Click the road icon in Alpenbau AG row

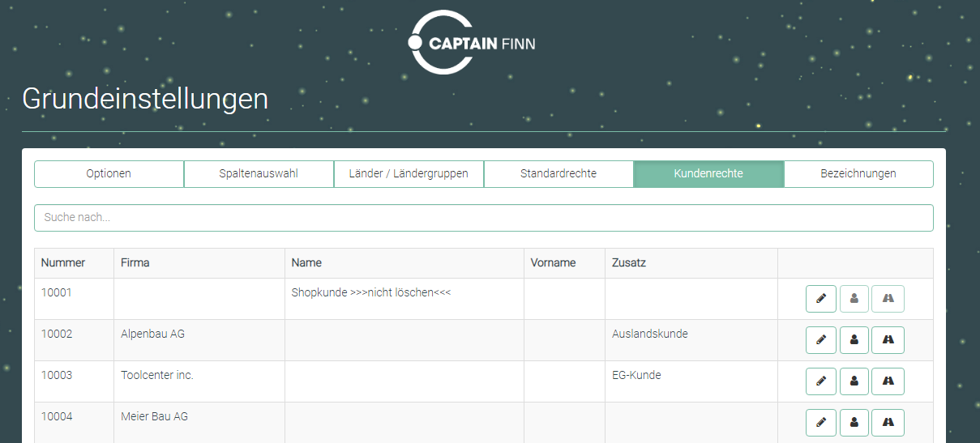pyautogui.click(x=888, y=340)
